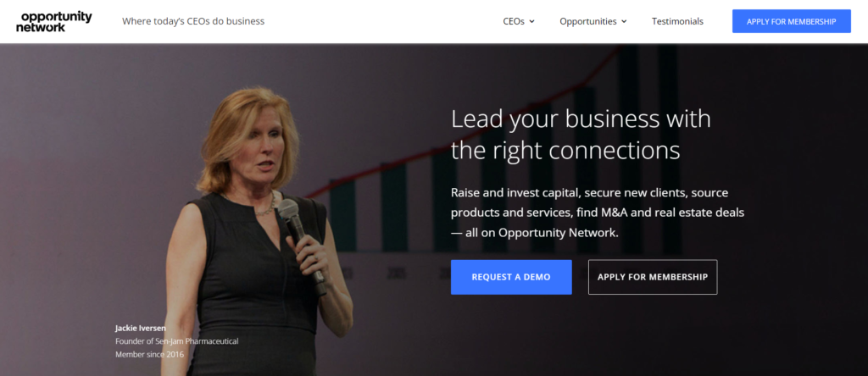The width and height of the screenshot is (868, 376).
Task: Click the Member since 2016 text
Action: click(x=149, y=355)
